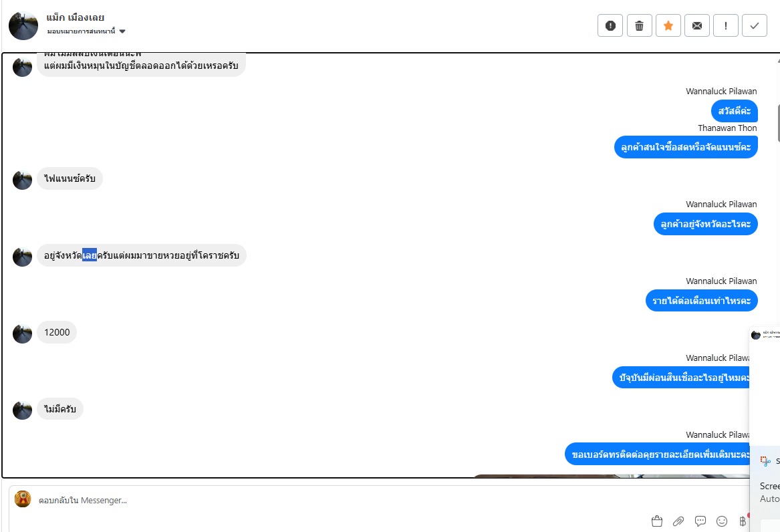Attach a file with paperclip icon
Screen dimensions: 780x532
pos(678,521)
